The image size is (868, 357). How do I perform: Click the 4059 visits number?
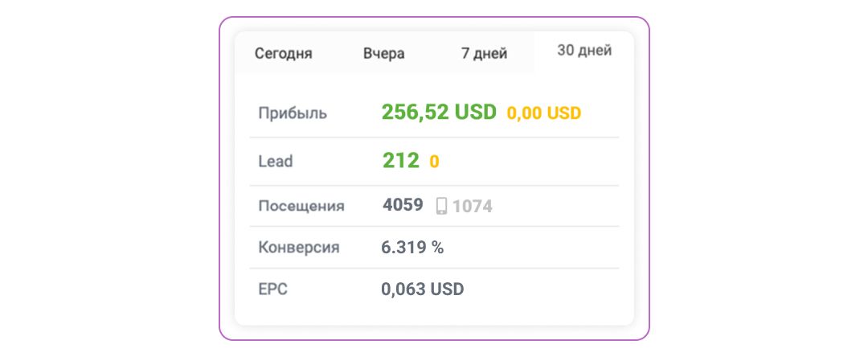click(403, 205)
